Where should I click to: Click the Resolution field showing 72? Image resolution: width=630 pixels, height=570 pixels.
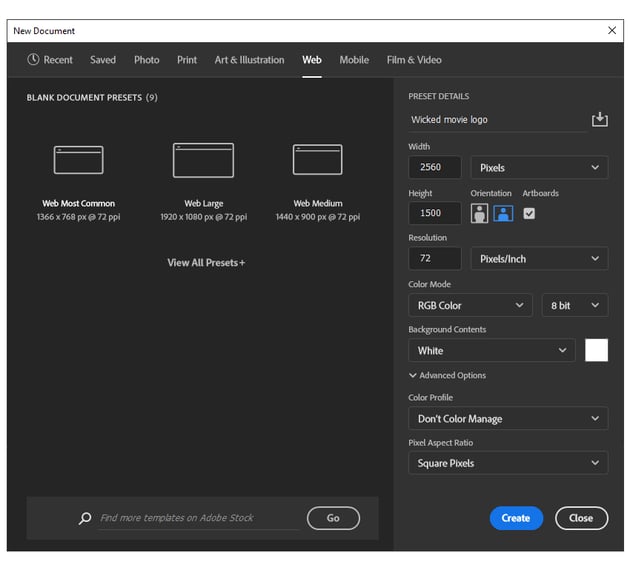pyautogui.click(x=434, y=258)
